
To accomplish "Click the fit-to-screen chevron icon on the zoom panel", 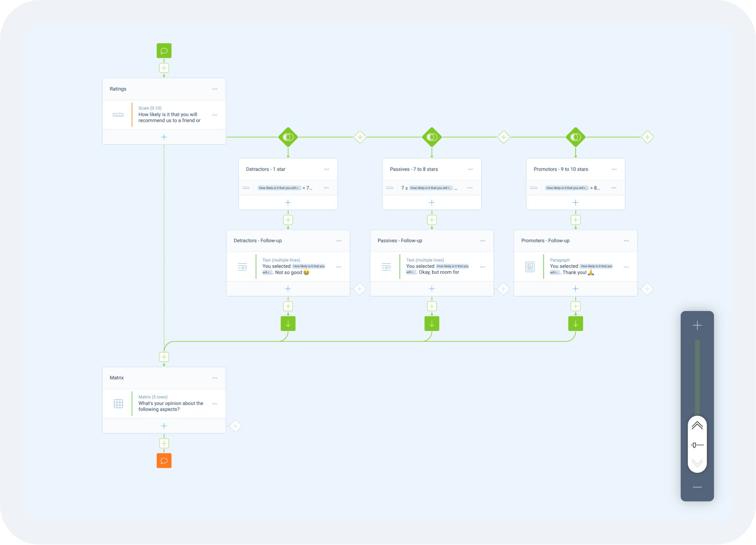I will (697, 425).
